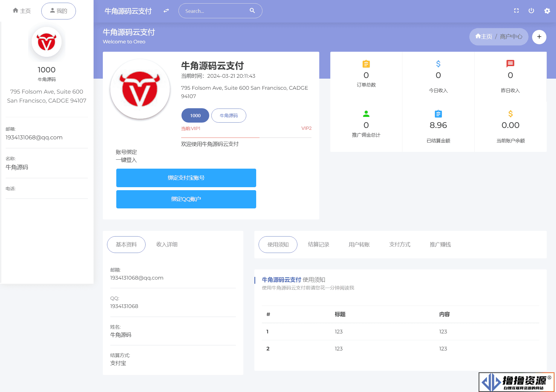
Task: Click the 123 content in row 2
Action: coord(443,349)
